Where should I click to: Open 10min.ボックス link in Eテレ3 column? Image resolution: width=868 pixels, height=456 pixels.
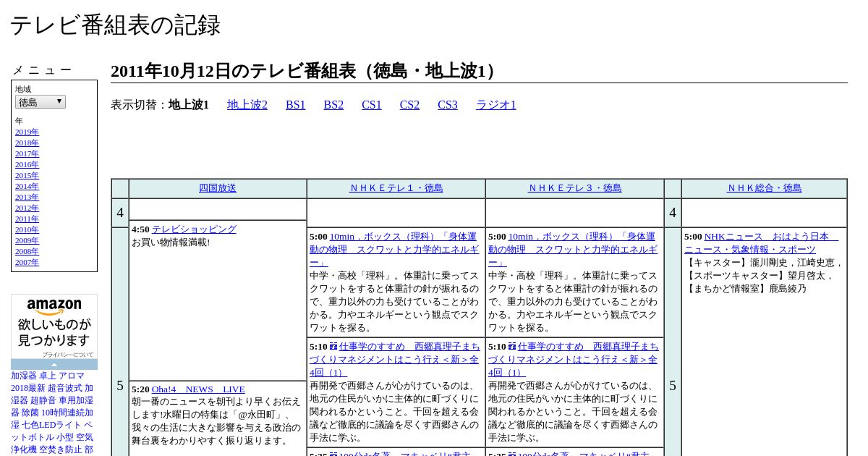coord(574,250)
